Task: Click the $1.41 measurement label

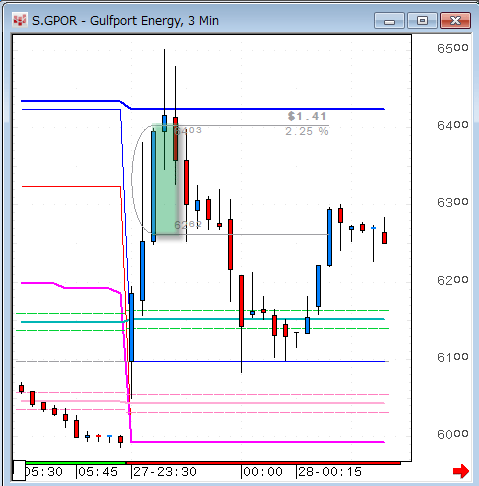Action: [307, 116]
